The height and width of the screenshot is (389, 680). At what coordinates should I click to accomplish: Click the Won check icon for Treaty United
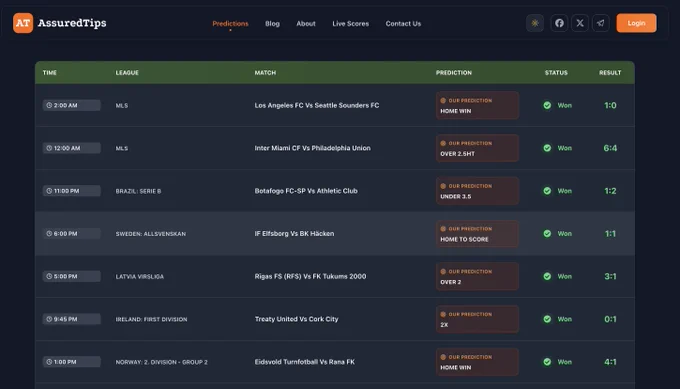[x=547, y=319]
